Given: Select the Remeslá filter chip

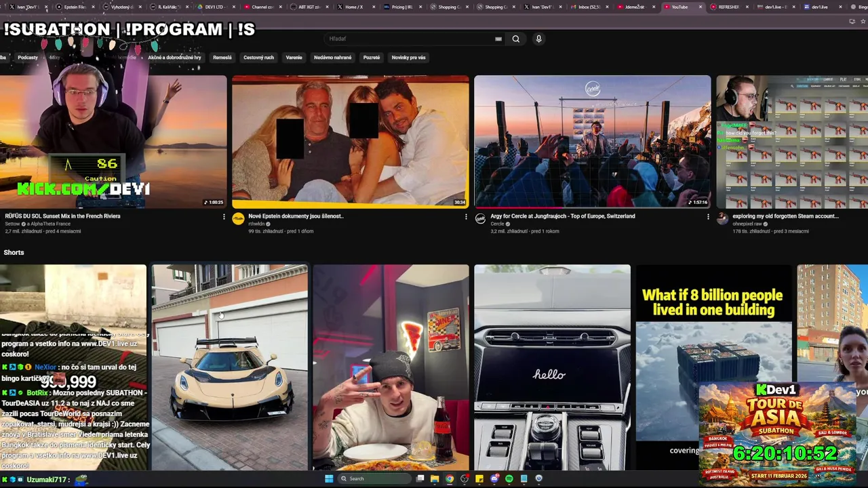Looking at the screenshot, I should 222,58.
